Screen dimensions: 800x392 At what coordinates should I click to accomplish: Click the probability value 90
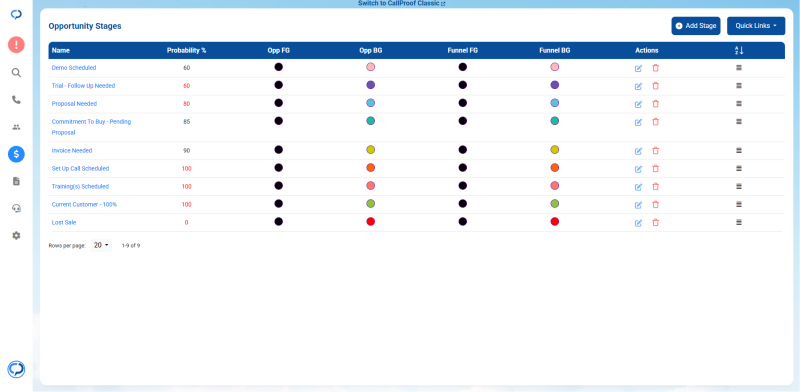187,151
